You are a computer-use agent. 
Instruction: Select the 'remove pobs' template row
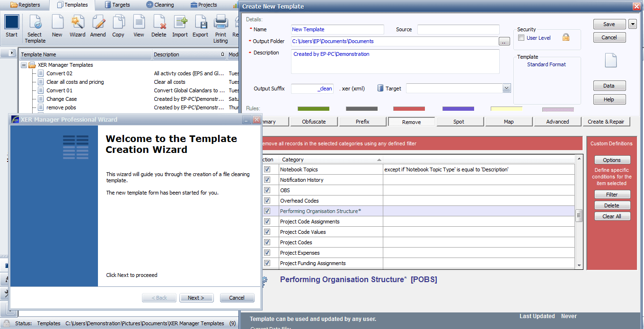point(61,107)
